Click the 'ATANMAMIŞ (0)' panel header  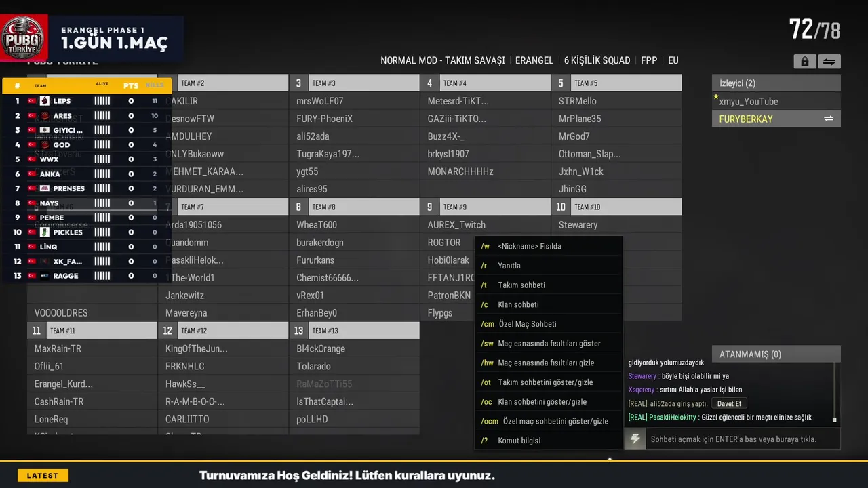click(x=776, y=354)
